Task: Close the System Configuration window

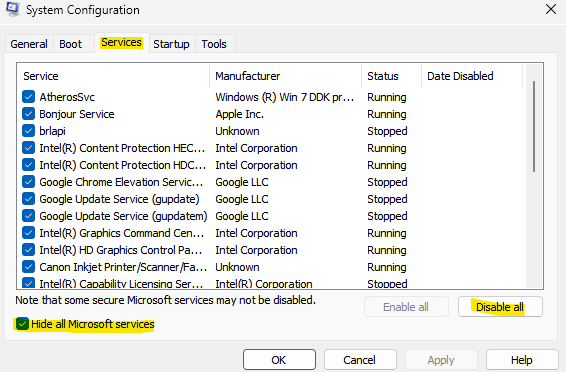Action: (550, 9)
